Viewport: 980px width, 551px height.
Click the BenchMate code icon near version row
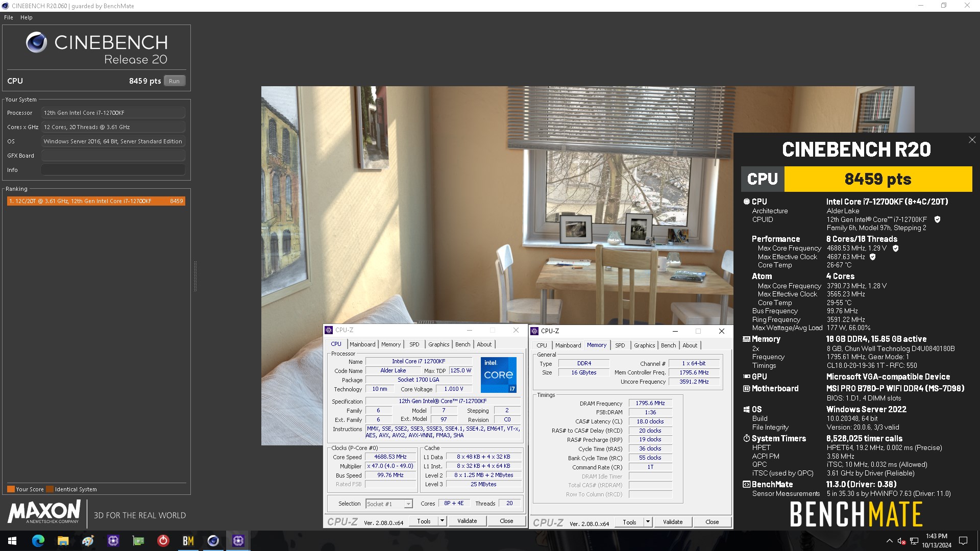pyautogui.click(x=746, y=484)
